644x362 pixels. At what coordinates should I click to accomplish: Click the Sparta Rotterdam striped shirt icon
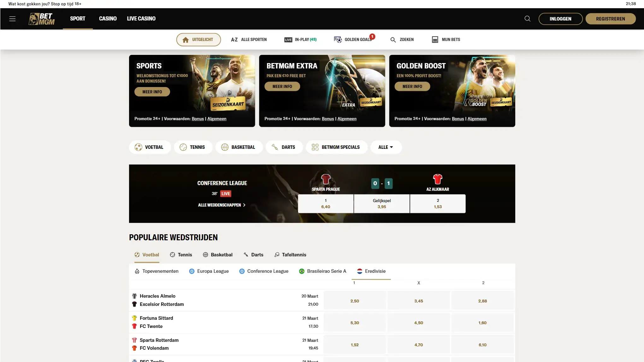pyautogui.click(x=134, y=340)
